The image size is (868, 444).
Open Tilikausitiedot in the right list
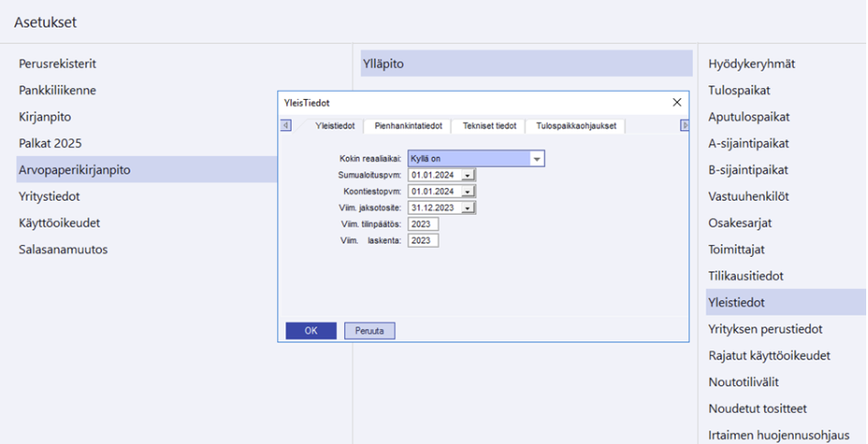tap(745, 275)
